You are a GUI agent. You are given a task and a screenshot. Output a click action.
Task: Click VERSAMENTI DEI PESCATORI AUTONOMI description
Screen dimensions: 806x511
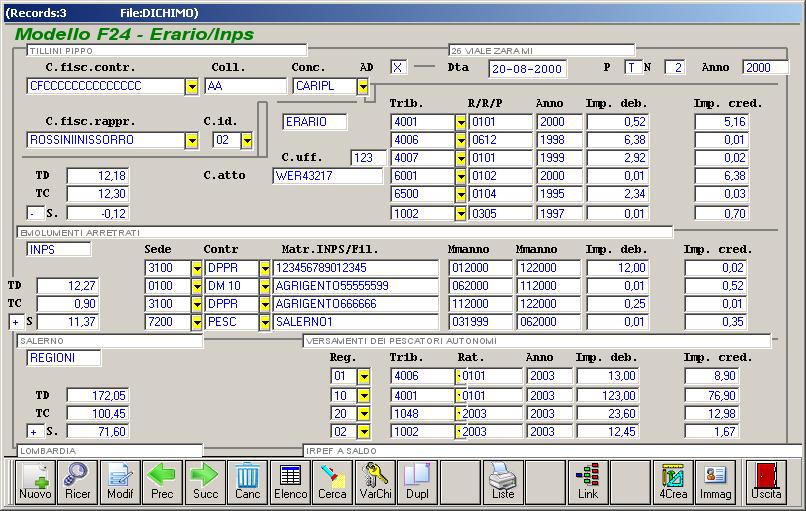click(537, 341)
